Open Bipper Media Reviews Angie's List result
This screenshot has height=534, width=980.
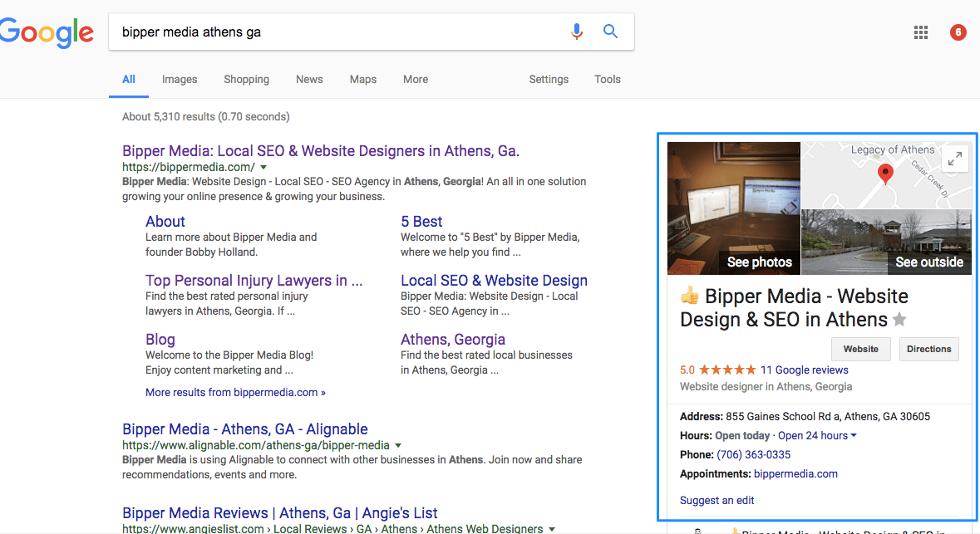[279, 513]
